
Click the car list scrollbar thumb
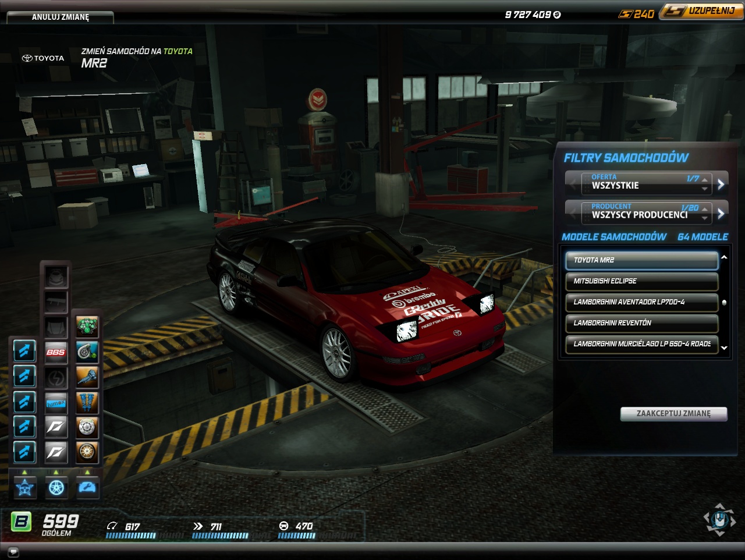[x=724, y=303]
